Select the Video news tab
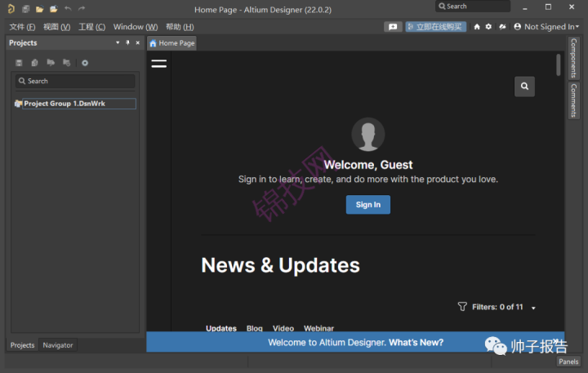 point(283,328)
